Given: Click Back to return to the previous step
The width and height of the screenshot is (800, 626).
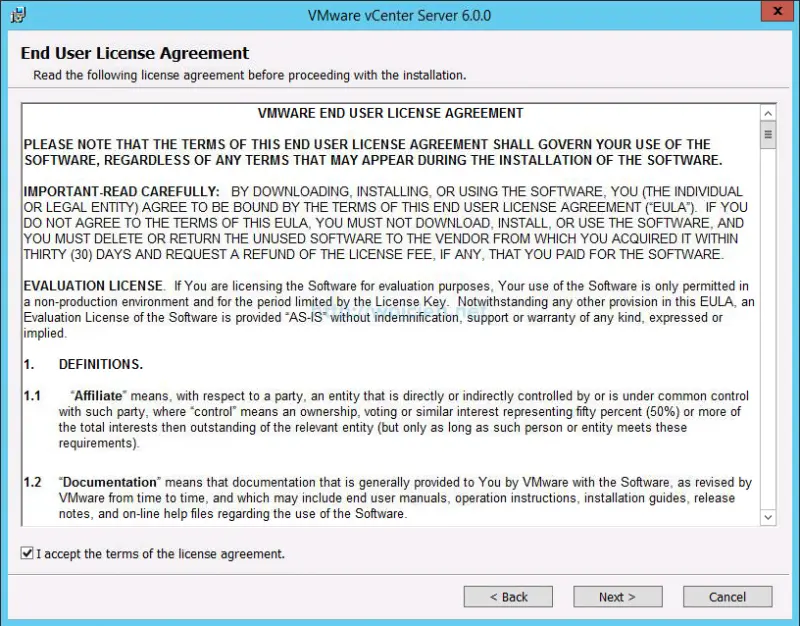Looking at the screenshot, I should 508,596.
